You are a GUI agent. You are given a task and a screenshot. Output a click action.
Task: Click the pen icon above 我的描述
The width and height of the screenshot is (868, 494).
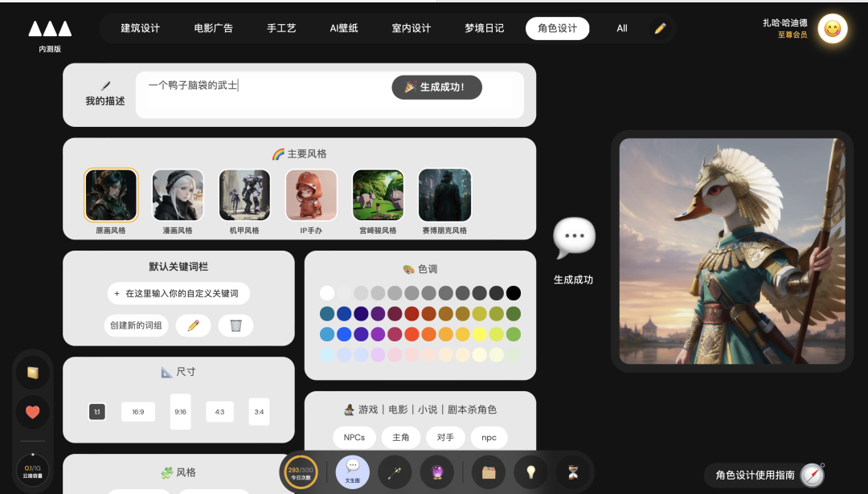coord(105,86)
